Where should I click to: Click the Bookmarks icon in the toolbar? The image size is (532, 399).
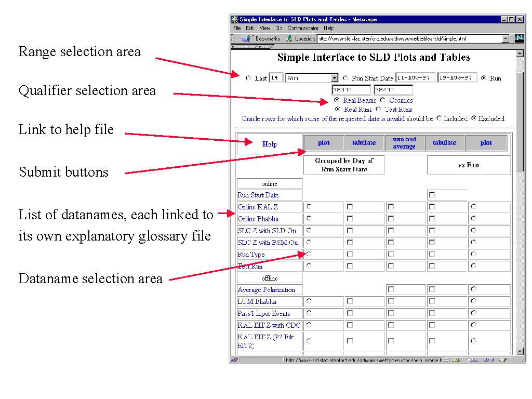click(246, 38)
